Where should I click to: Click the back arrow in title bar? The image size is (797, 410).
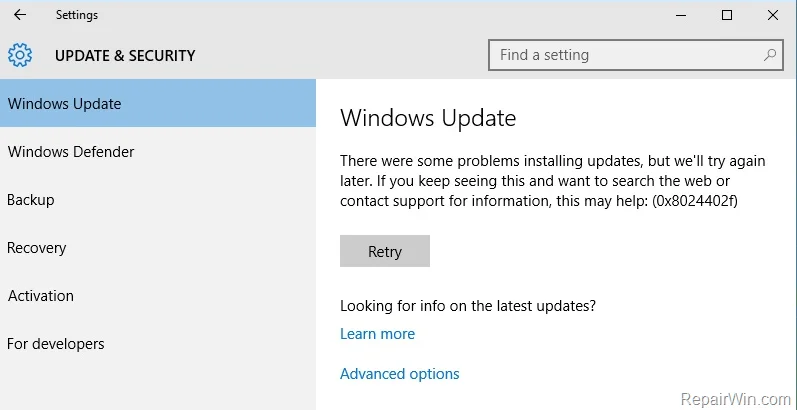[x=19, y=15]
